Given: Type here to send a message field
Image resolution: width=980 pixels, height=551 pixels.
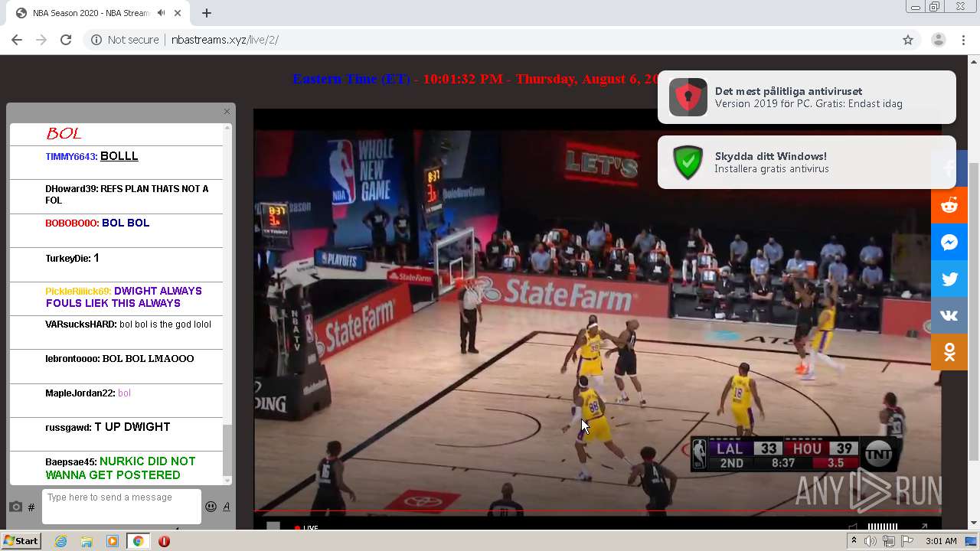Looking at the screenshot, I should click(x=122, y=507).
